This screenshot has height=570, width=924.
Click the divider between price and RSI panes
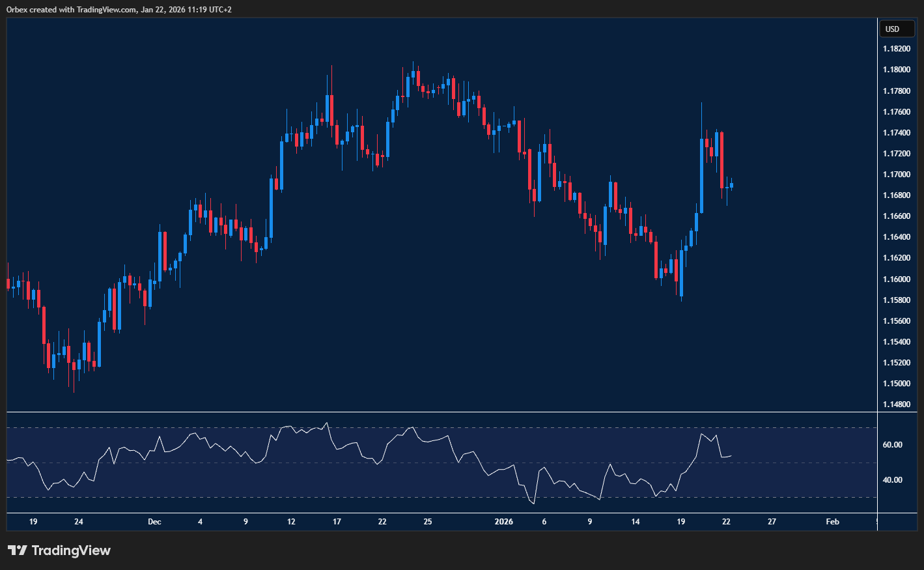pyautogui.click(x=436, y=412)
